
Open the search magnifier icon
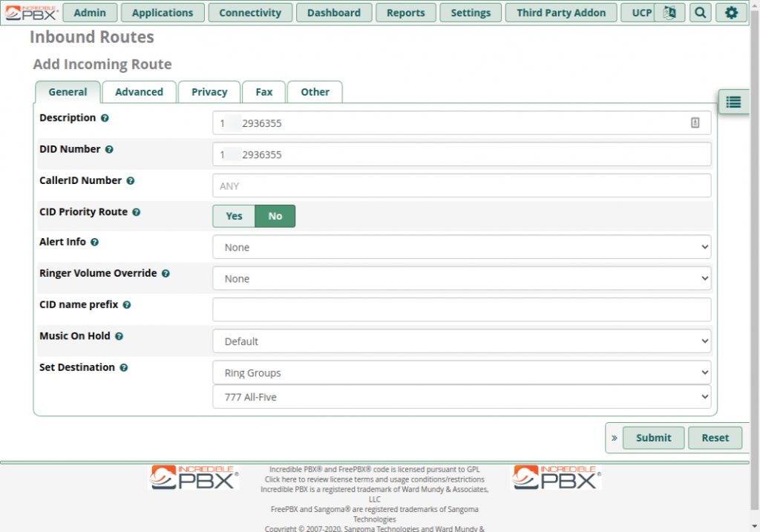pos(701,13)
